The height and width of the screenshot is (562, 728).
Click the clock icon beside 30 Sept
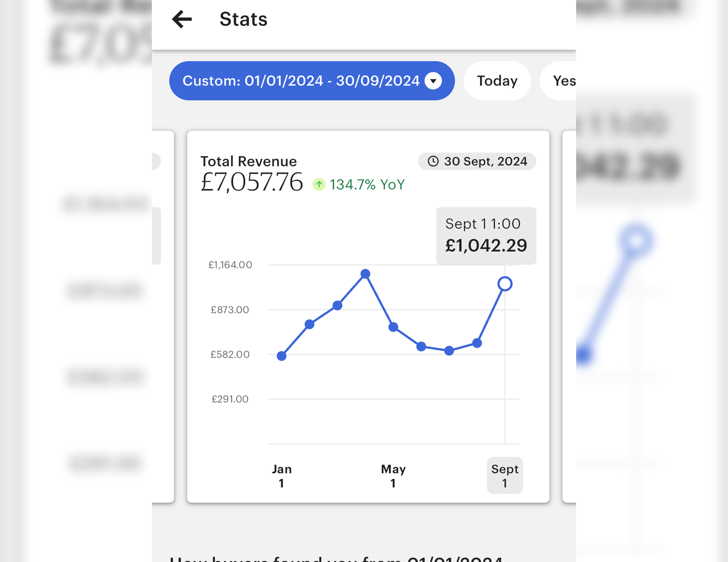tap(433, 161)
